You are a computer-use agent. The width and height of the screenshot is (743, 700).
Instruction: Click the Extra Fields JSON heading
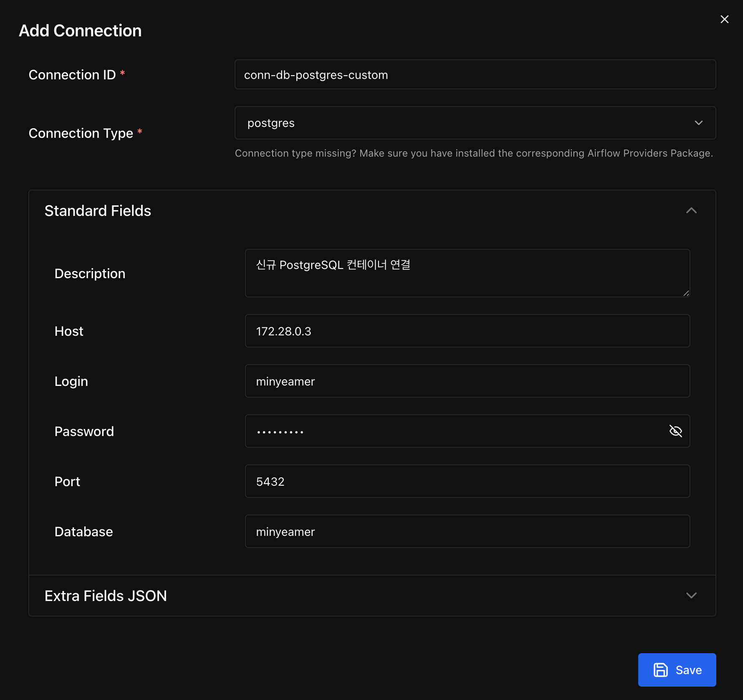(106, 596)
